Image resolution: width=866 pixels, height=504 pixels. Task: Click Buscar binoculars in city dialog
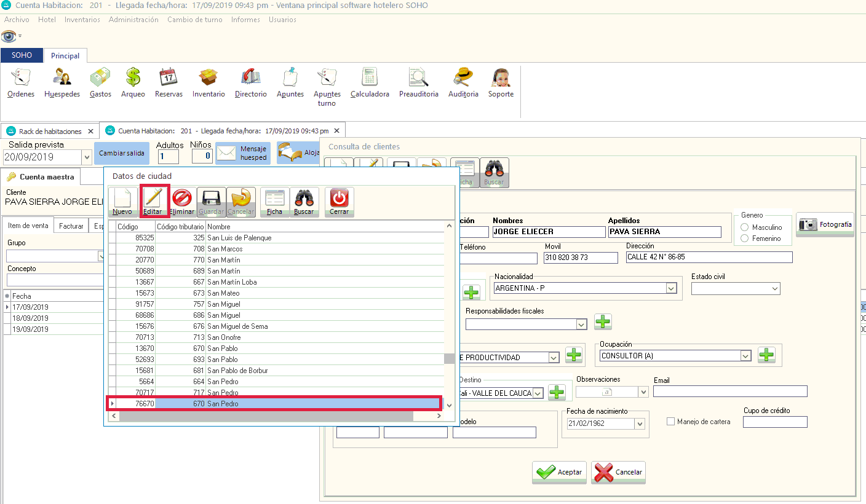click(304, 202)
